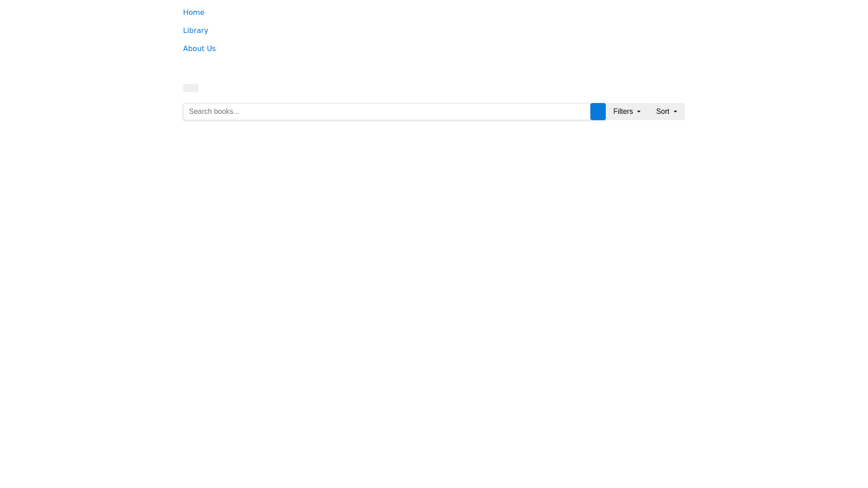This screenshot has width=868, height=488.
Task: Click the Filters button label
Action: pos(623,112)
